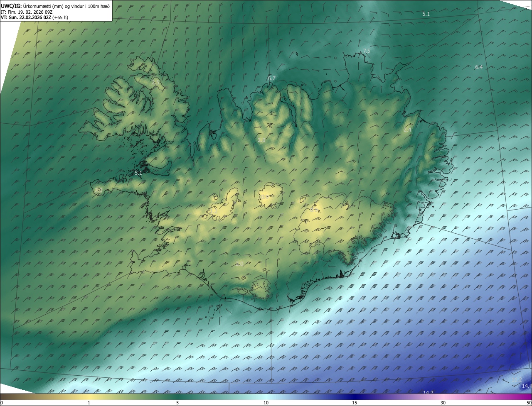The width and height of the screenshot is (532, 406).
Task: Click the 2.5 value in the Westfjords
Action: (x=156, y=83)
